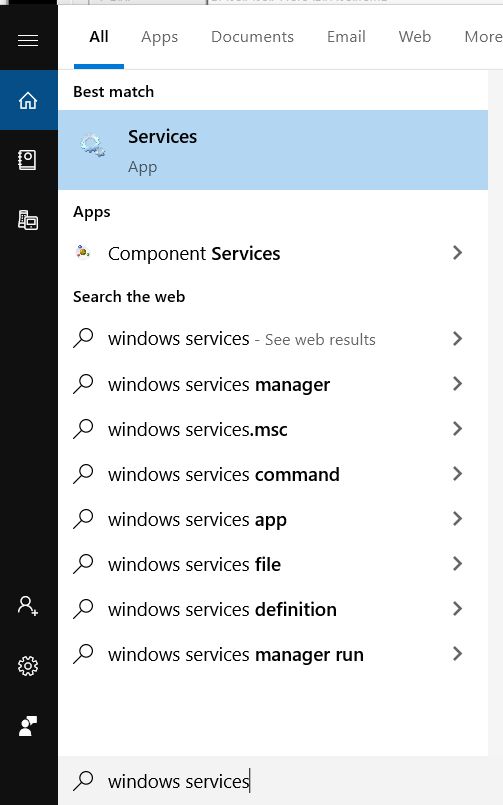Expand arrow next to windows services.msc

tap(457, 429)
